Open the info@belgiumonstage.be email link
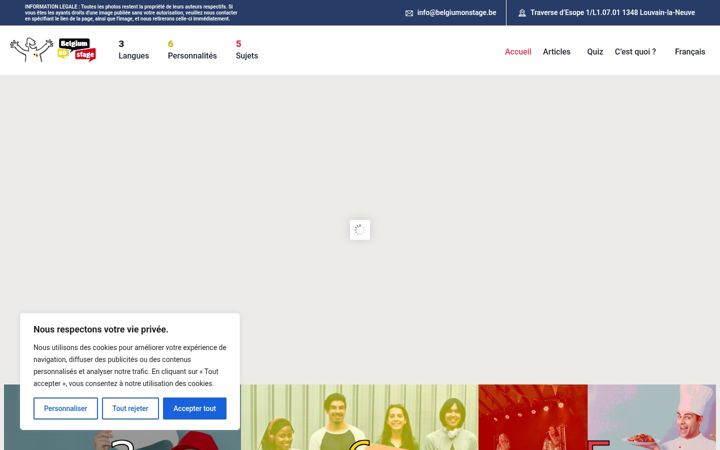 (456, 13)
